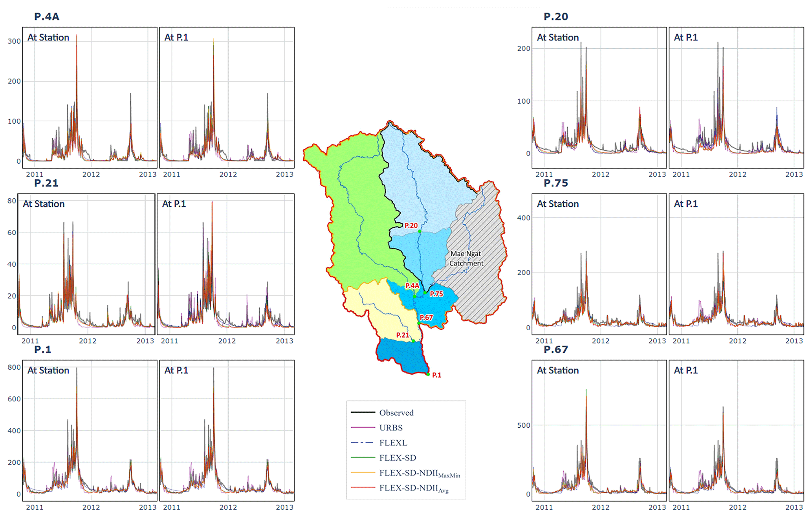Click the FLEX-SD-NDII MaxMin orange legend line

363,472
